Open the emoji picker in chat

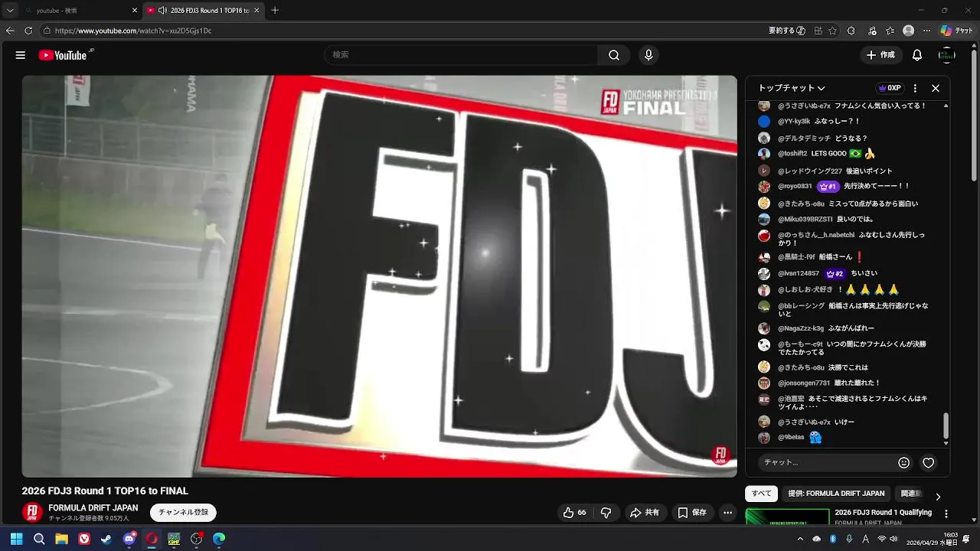click(x=904, y=463)
